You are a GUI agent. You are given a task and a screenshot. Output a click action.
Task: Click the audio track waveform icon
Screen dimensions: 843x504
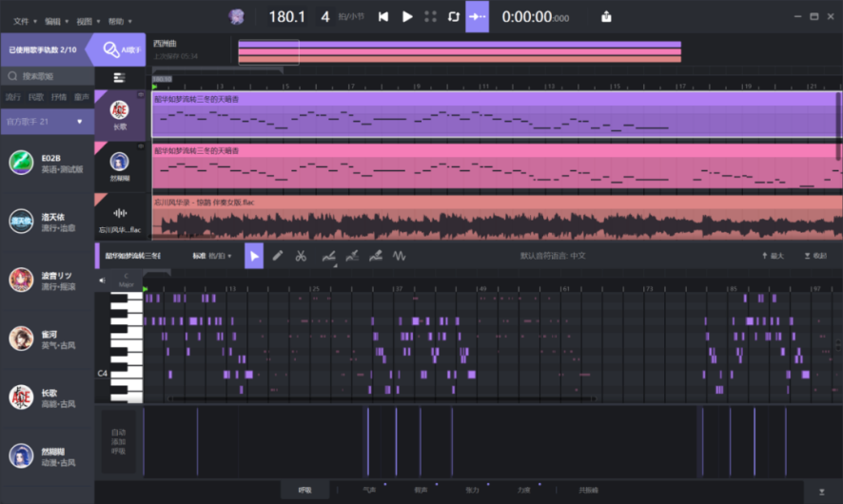click(120, 213)
